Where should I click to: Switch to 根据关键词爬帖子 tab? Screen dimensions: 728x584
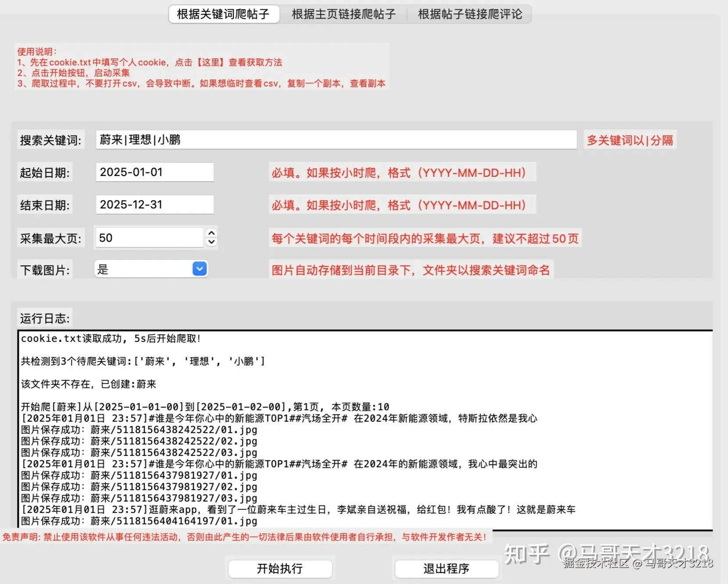click(x=224, y=14)
